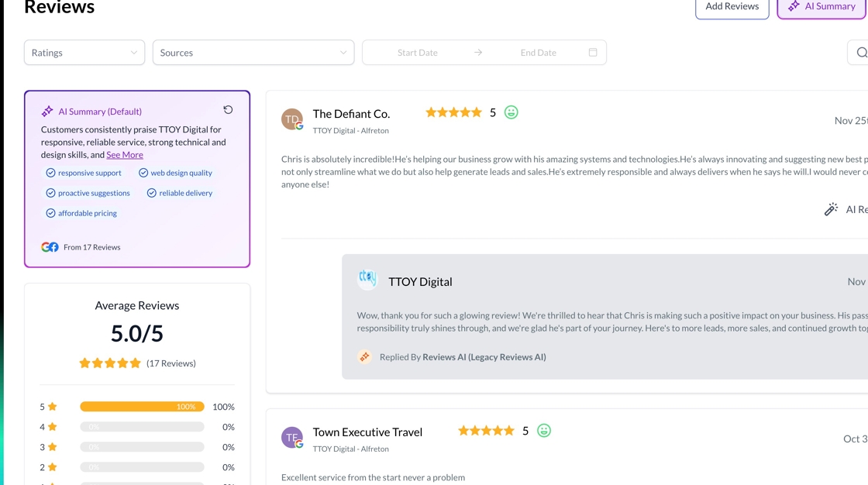Click the 3 star rating bar
868x485 pixels.
(143, 447)
